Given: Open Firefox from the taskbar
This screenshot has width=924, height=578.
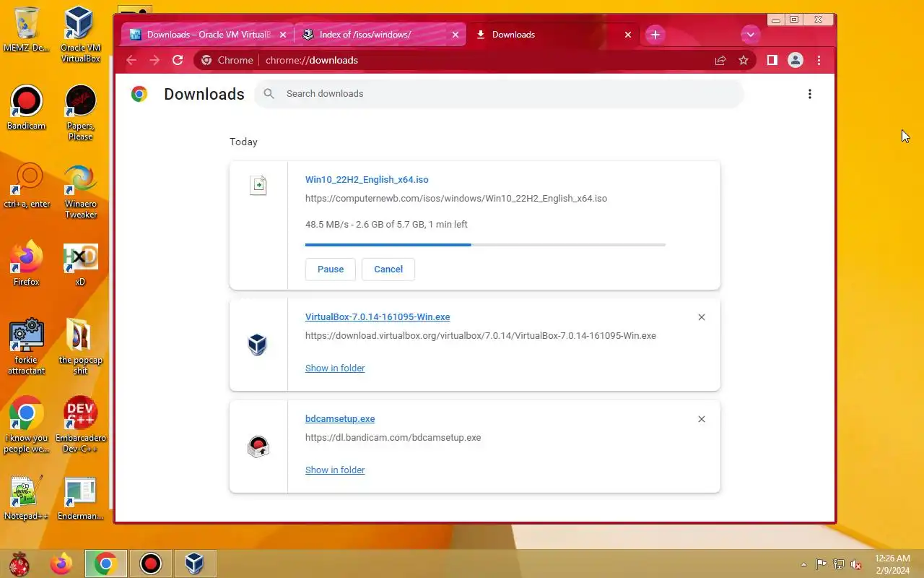Looking at the screenshot, I should (61, 564).
